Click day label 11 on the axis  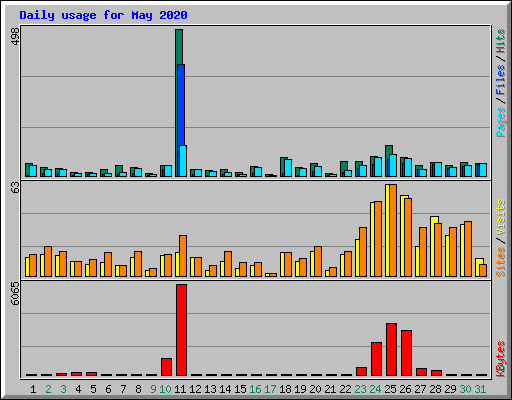point(180,389)
